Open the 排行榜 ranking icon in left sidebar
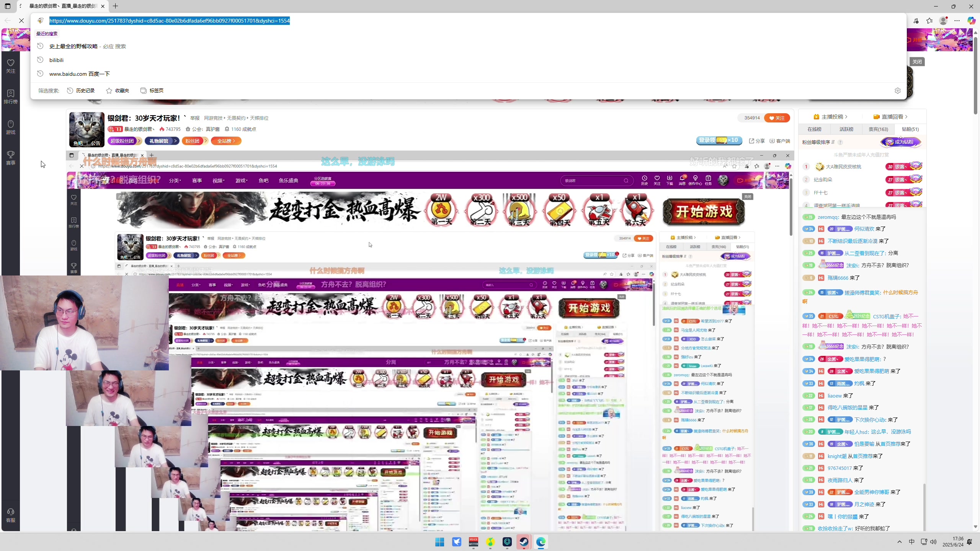The width and height of the screenshot is (980, 551). tap(11, 96)
